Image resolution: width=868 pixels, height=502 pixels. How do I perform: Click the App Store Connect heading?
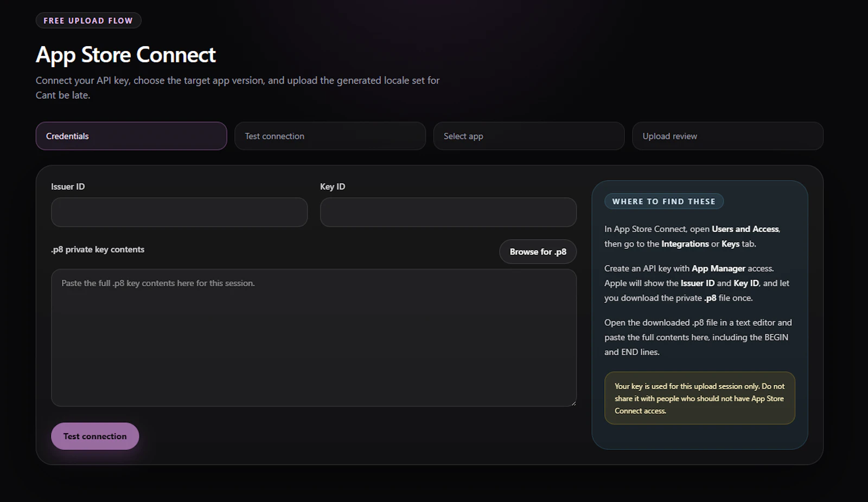[126, 55]
